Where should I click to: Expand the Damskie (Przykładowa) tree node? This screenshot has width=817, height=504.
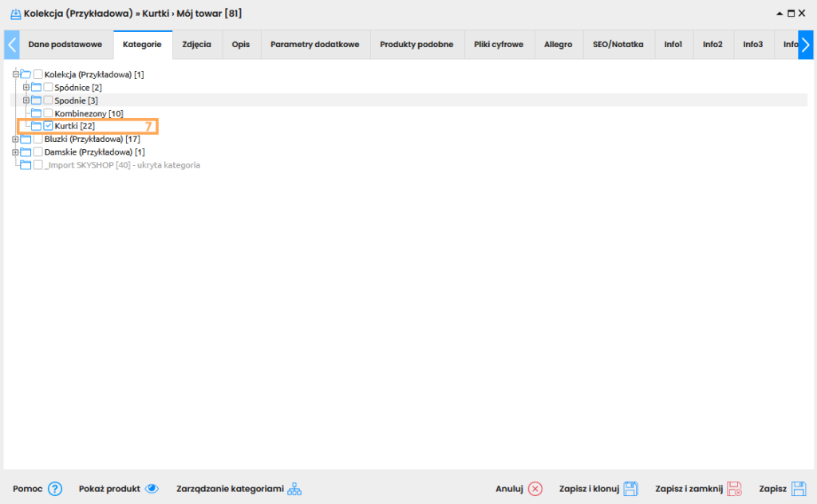[x=16, y=152]
